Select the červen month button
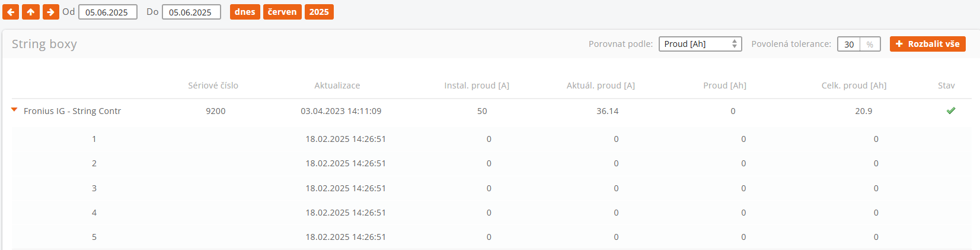This screenshot has height=250, width=980. (282, 12)
